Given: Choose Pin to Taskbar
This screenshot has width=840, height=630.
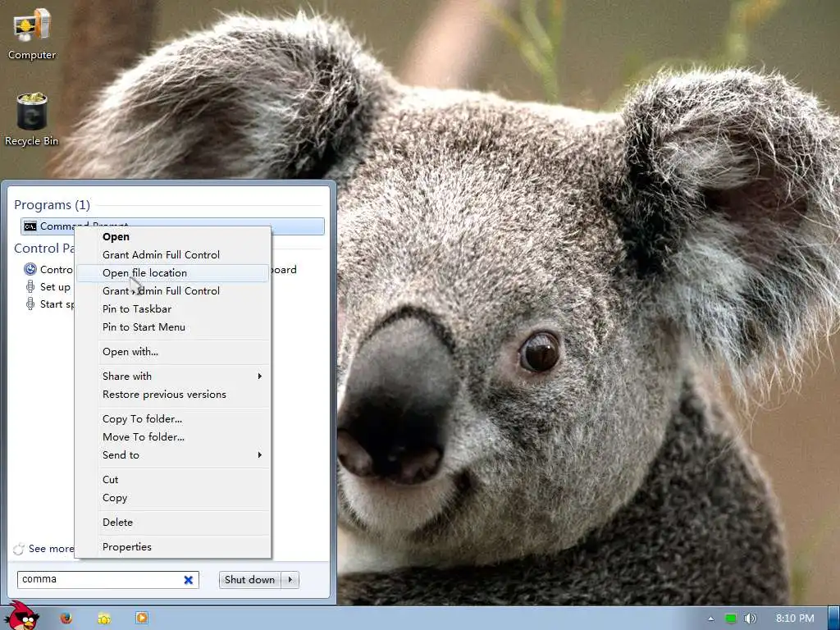Looking at the screenshot, I should (172, 309).
